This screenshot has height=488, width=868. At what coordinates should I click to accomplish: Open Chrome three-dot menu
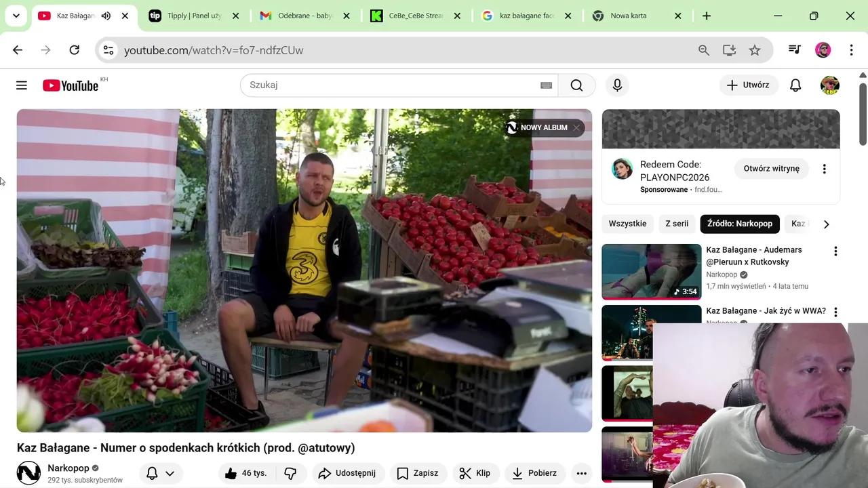pos(852,50)
